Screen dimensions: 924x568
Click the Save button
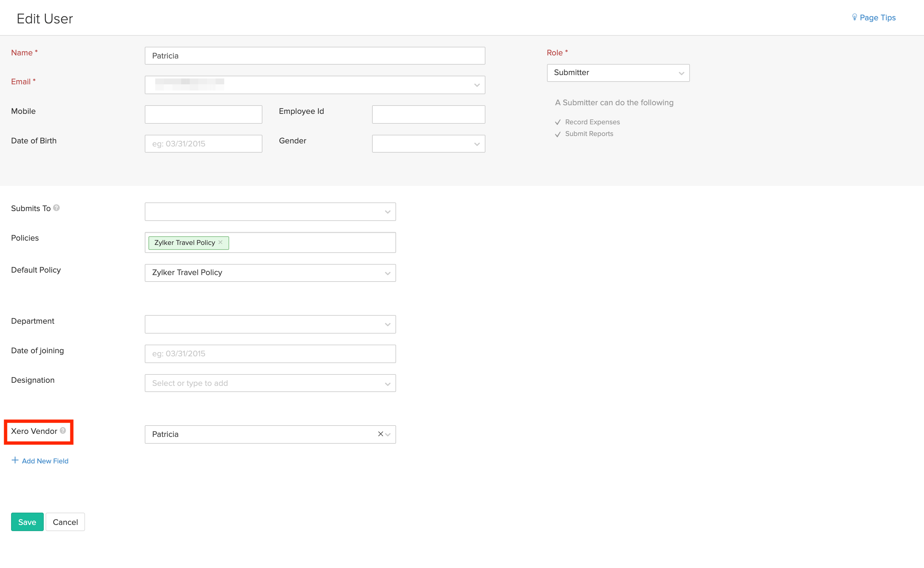coord(27,522)
